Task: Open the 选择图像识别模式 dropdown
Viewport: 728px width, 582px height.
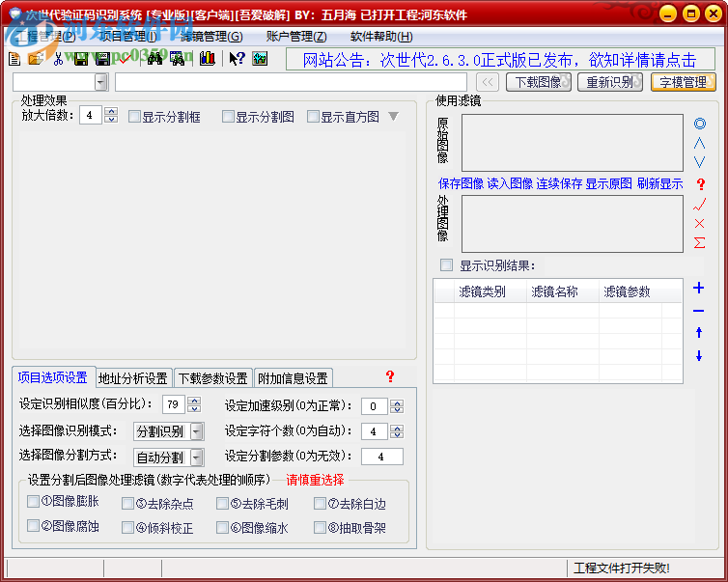Action: [x=197, y=431]
